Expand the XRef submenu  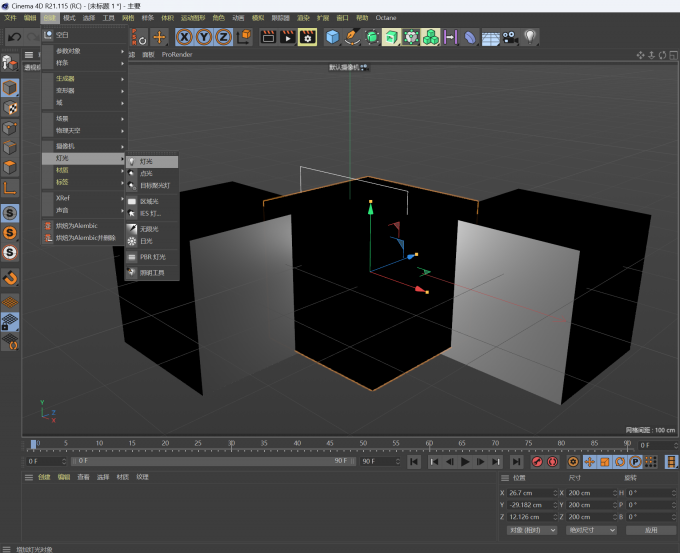pyautogui.click(x=84, y=198)
